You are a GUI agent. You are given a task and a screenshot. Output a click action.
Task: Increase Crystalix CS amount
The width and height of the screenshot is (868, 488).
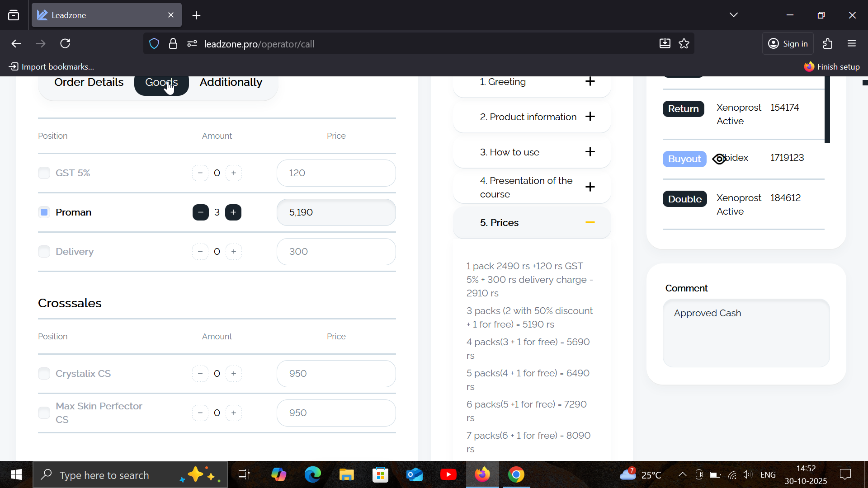point(233,374)
